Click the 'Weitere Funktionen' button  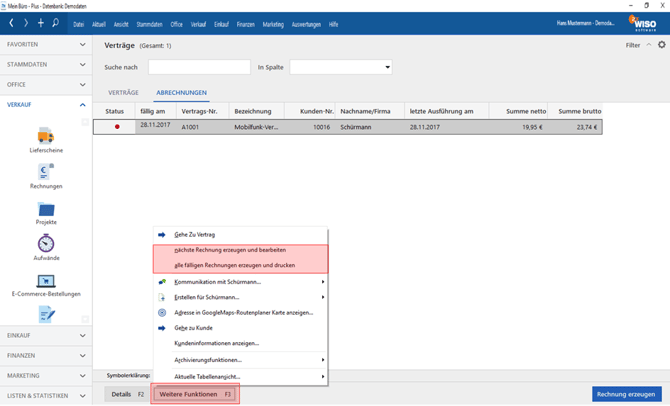pyautogui.click(x=194, y=394)
